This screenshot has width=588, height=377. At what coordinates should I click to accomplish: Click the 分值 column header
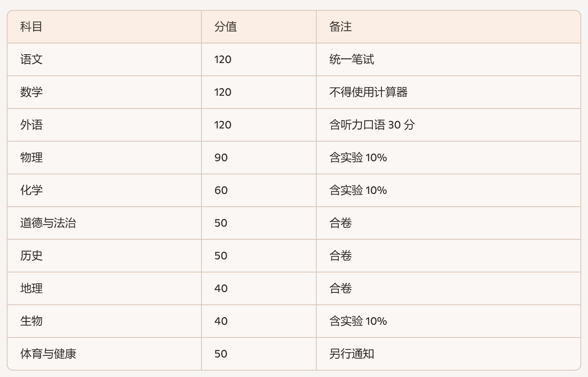coord(225,27)
